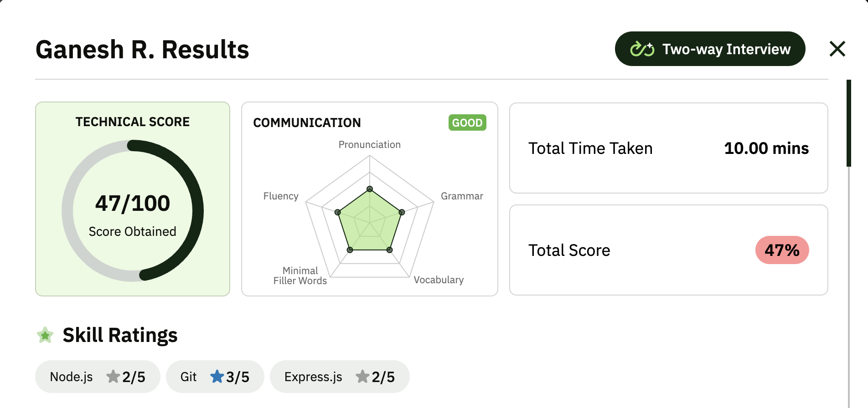The width and height of the screenshot is (868, 408).
Task: Click the Minimal Filler Words radar point
Action: (350, 250)
